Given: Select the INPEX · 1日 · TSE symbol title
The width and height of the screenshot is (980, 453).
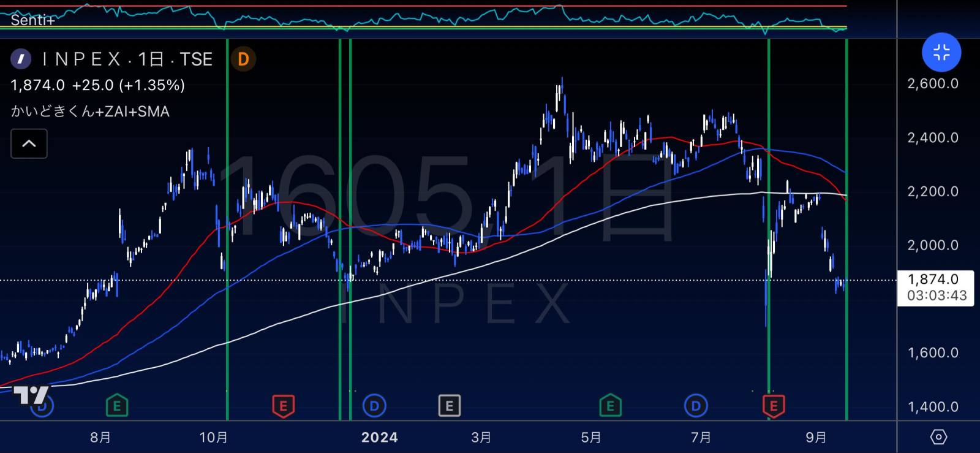Looking at the screenshot, I should point(127,59).
